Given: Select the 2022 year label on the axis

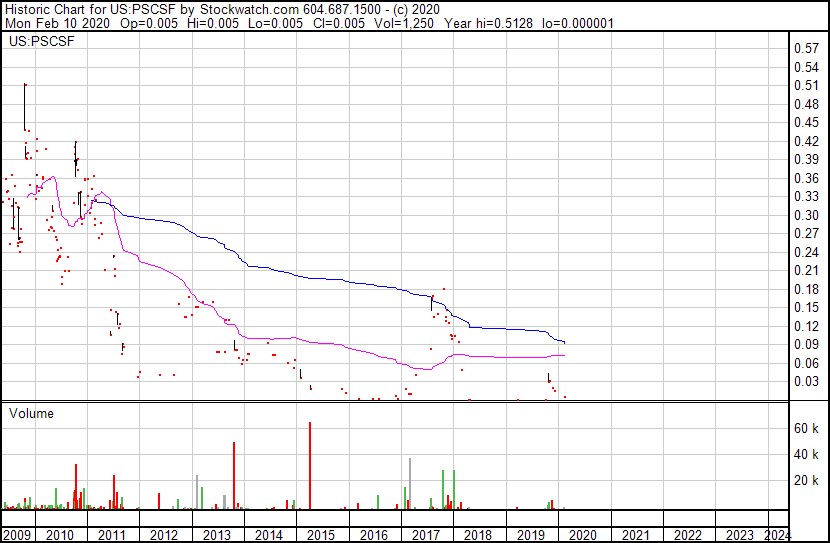Looking at the screenshot, I should pos(688,535).
